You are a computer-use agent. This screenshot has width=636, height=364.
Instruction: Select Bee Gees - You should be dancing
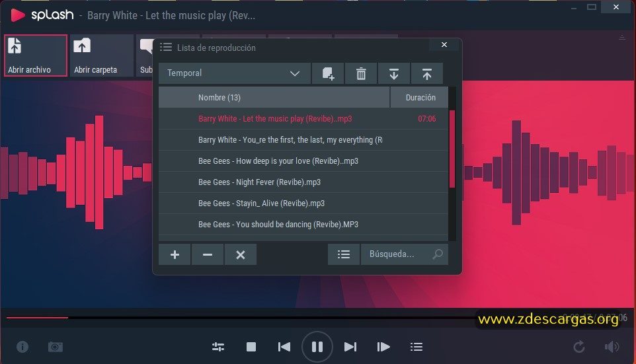point(303,224)
